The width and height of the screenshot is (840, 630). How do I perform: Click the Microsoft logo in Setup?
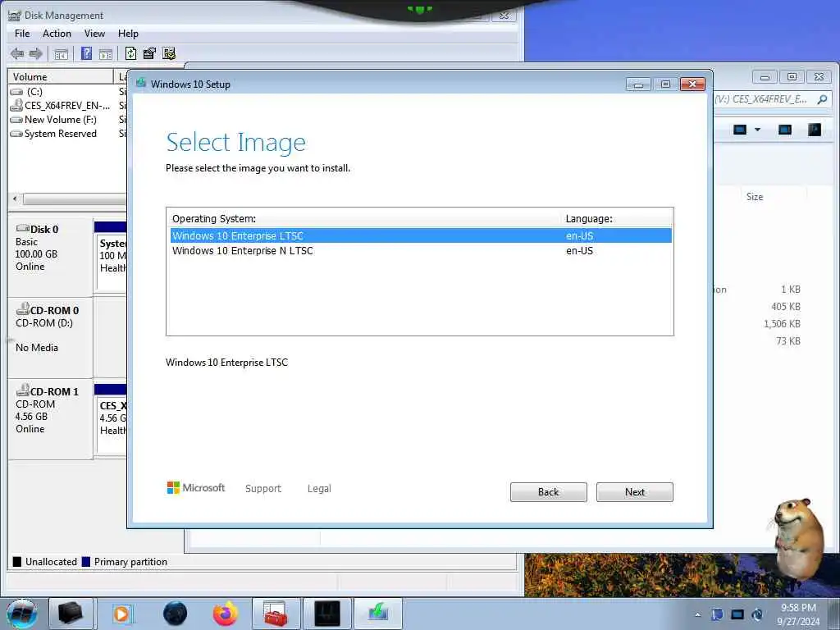tap(195, 487)
